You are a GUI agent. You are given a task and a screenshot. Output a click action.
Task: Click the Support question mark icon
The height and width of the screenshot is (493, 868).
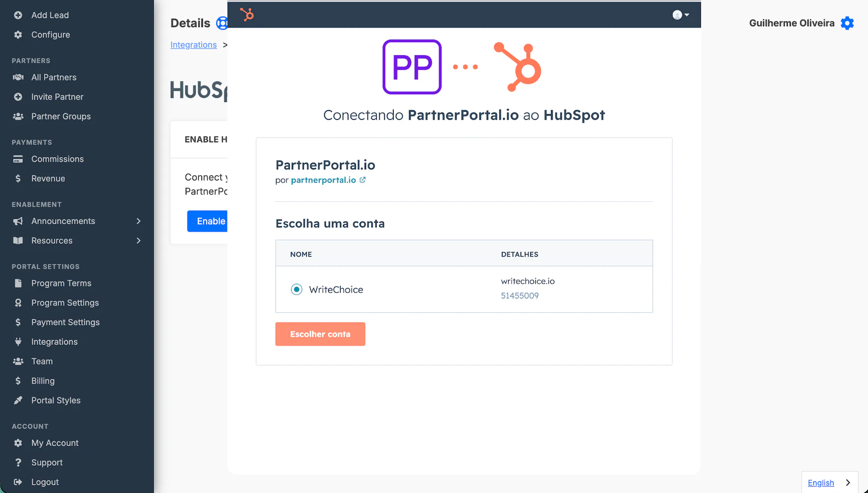[x=18, y=463]
